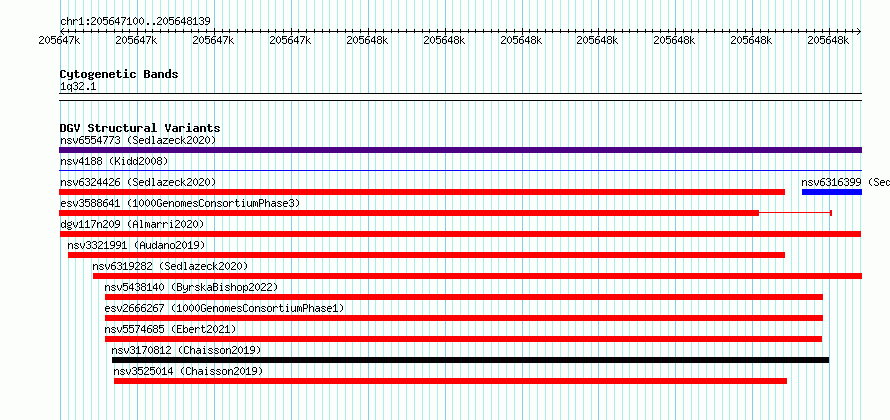Select the red nsv5574685 variant bar
The image size is (890, 420).
pos(464,339)
